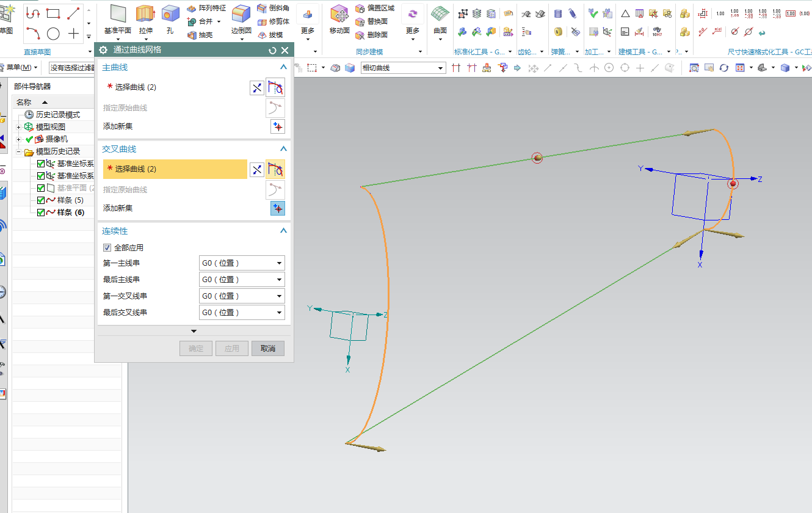Viewport: 812px width, 513px height.
Task: Open the 合并 unite dropdown
Action: point(219,22)
